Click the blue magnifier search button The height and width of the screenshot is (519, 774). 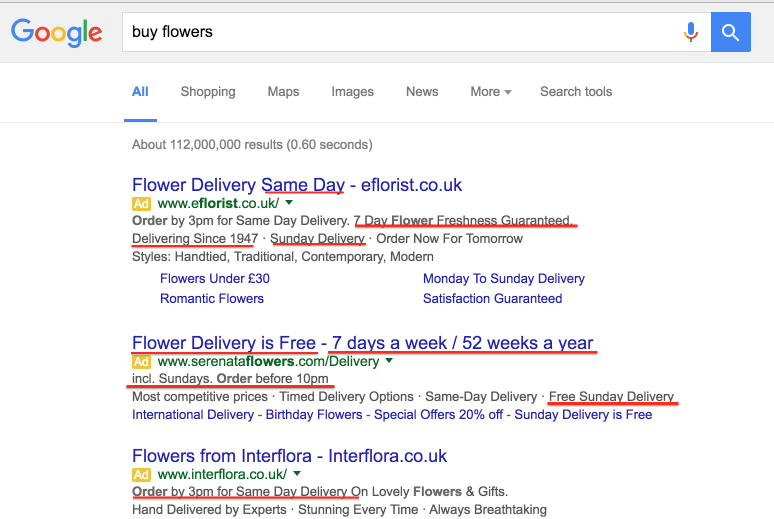pyautogui.click(x=730, y=32)
